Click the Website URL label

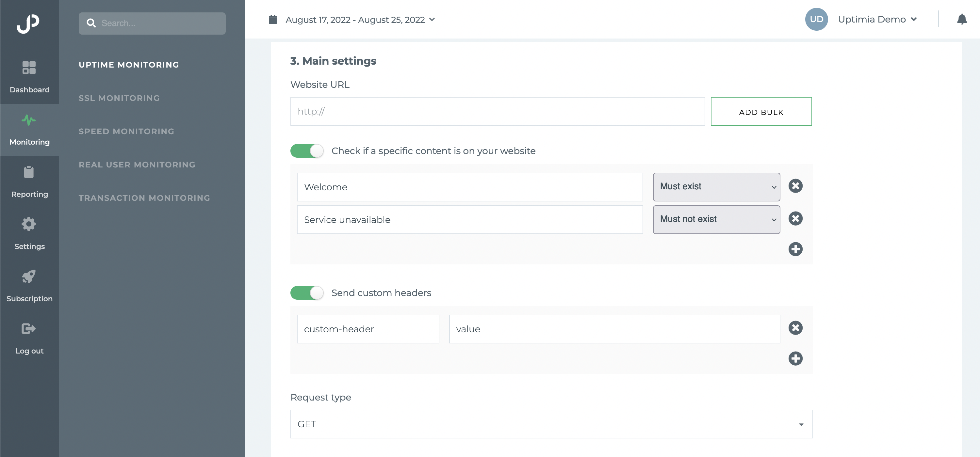[x=320, y=85]
